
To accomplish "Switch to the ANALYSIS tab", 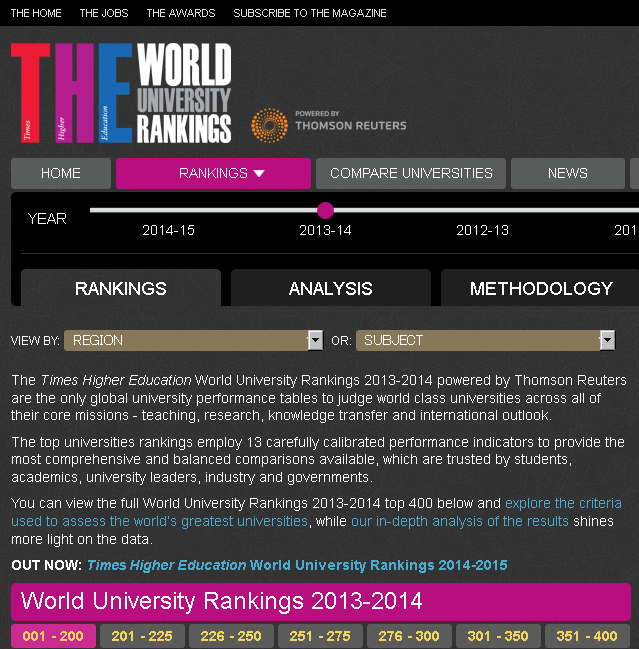I will pyautogui.click(x=331, y=288).
